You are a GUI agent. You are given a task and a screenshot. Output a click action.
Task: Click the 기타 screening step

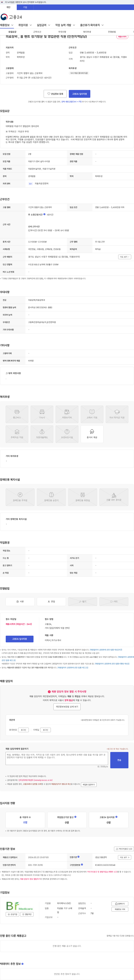(114, 601)
